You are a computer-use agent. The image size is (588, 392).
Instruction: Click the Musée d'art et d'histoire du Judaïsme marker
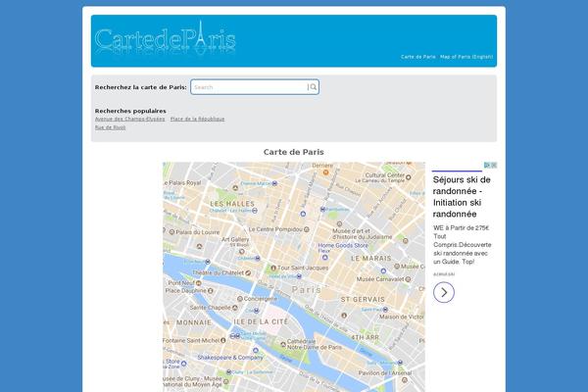tap(339, 224)
